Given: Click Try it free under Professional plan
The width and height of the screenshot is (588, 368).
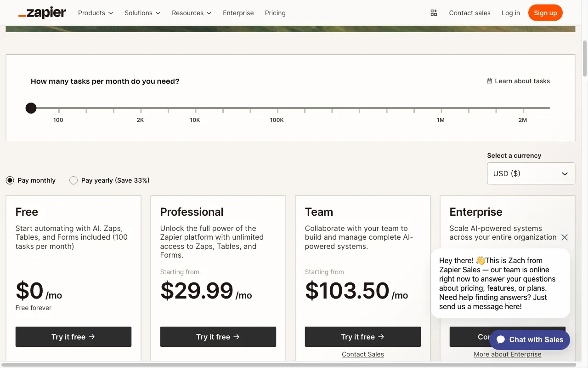Looking at the screenshot, I should pos(218,337).
